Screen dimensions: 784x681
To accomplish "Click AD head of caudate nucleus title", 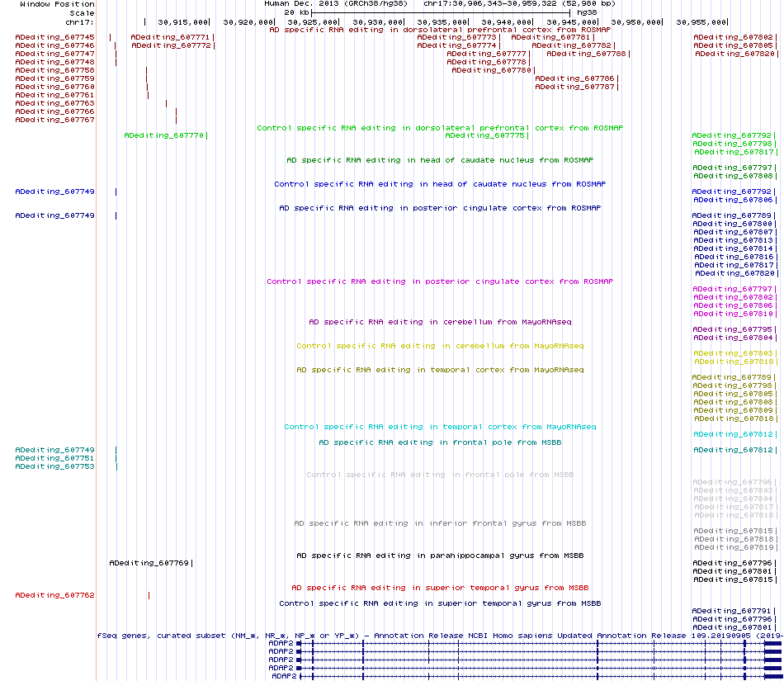I will [x=440, y=160].
